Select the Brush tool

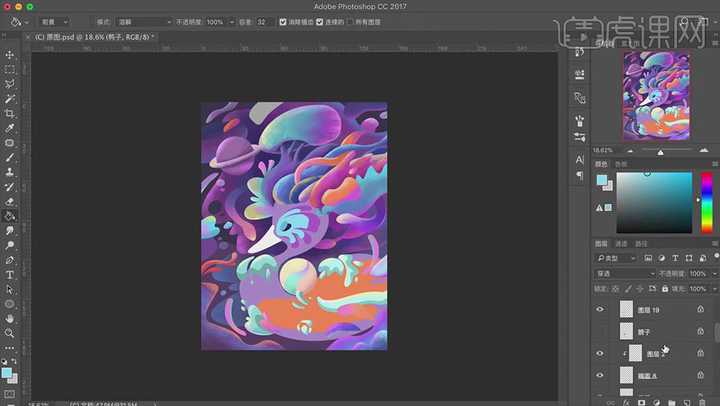coord(9,158)
